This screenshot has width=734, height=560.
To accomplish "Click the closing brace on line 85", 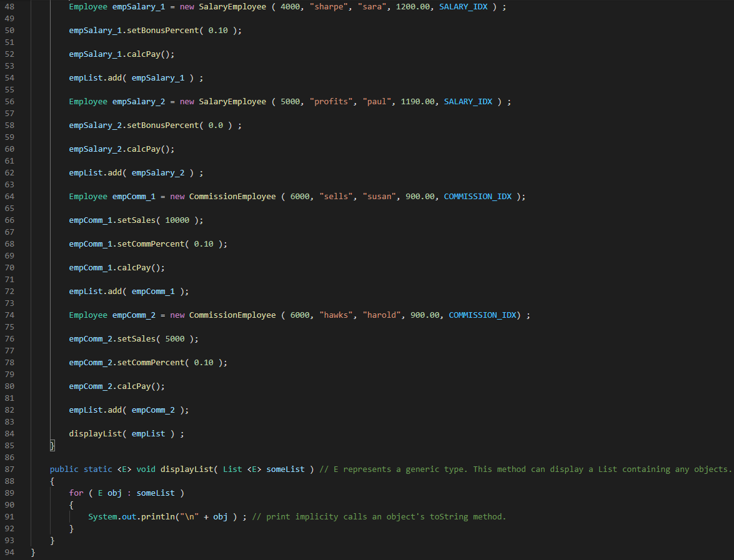I will (x=52, y=445).
